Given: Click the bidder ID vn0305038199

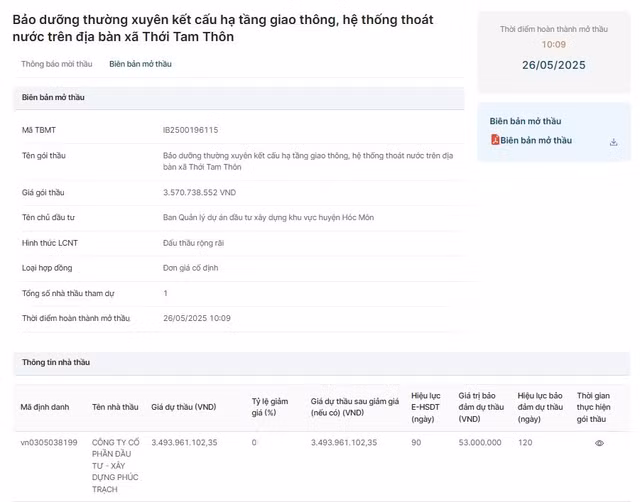Looking at the screenshot, I should 49,442.
